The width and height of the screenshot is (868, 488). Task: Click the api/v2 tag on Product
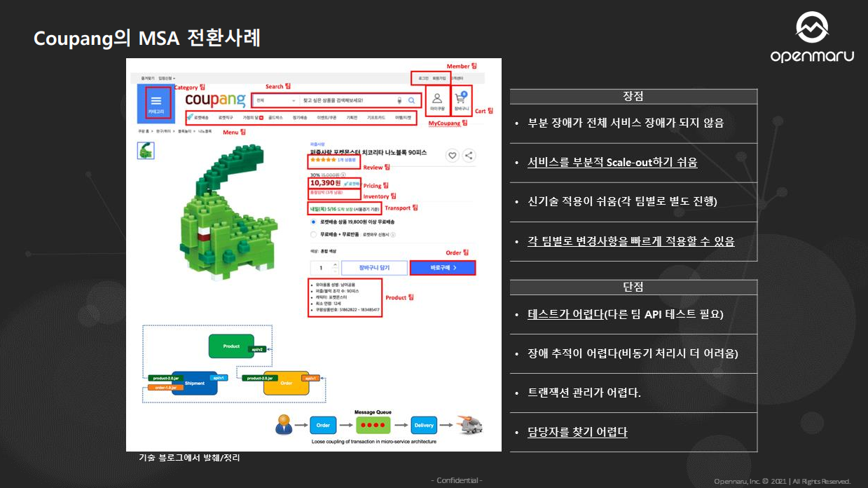(256, 348)
